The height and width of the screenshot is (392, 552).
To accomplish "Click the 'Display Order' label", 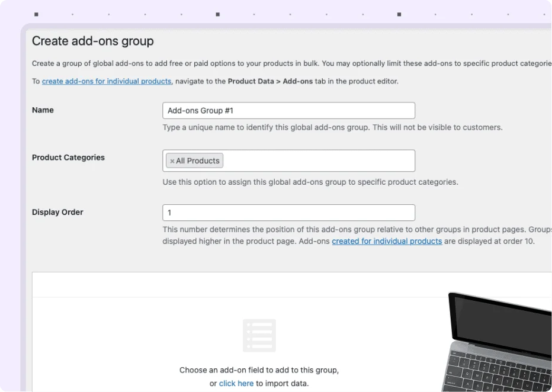I will (57, 212).
